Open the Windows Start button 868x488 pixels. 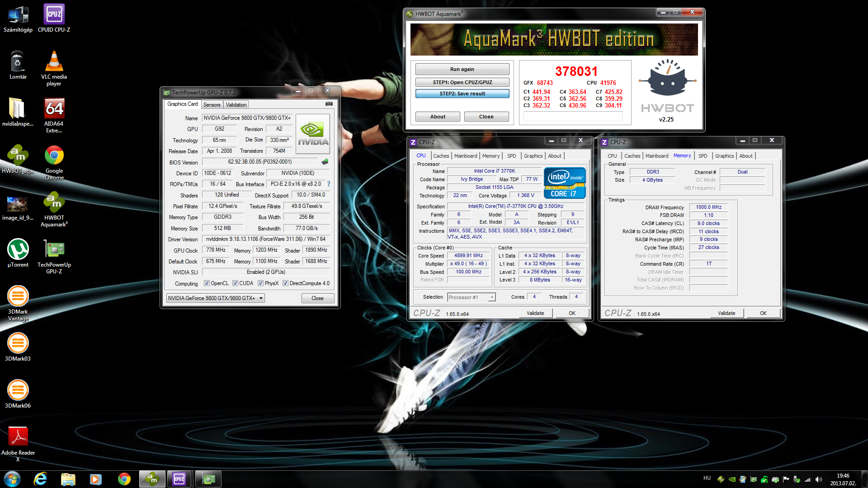12,479
